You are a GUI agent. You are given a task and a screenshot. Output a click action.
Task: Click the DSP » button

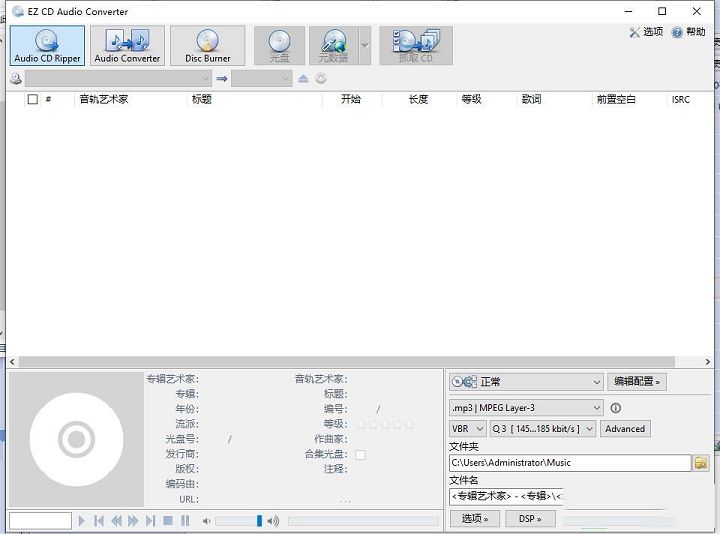coord(530,519)
